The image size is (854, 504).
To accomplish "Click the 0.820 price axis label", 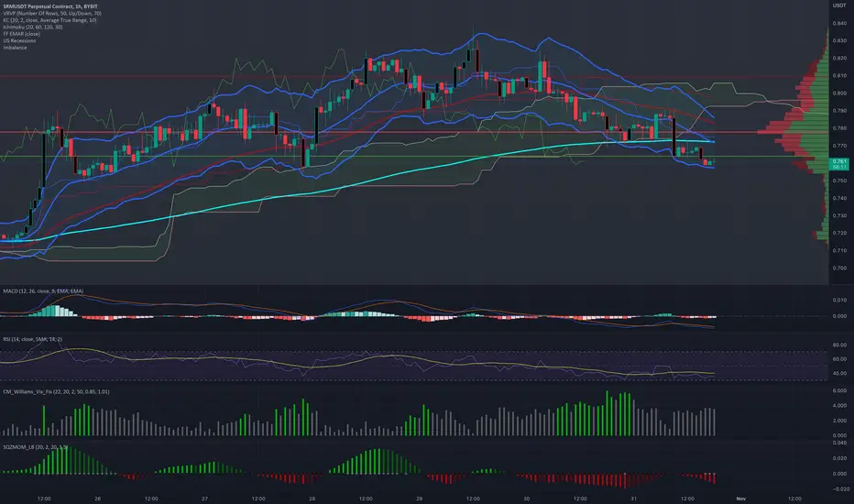I will [839, 59].
